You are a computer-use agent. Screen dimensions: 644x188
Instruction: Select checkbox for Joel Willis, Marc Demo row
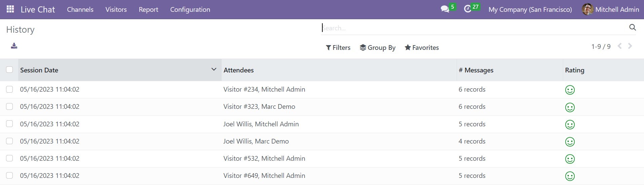9,141
